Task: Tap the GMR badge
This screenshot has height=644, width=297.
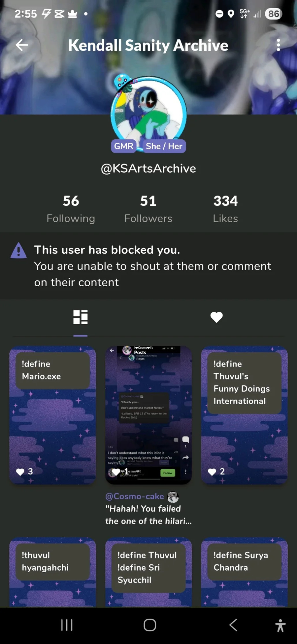Action: 124,146
